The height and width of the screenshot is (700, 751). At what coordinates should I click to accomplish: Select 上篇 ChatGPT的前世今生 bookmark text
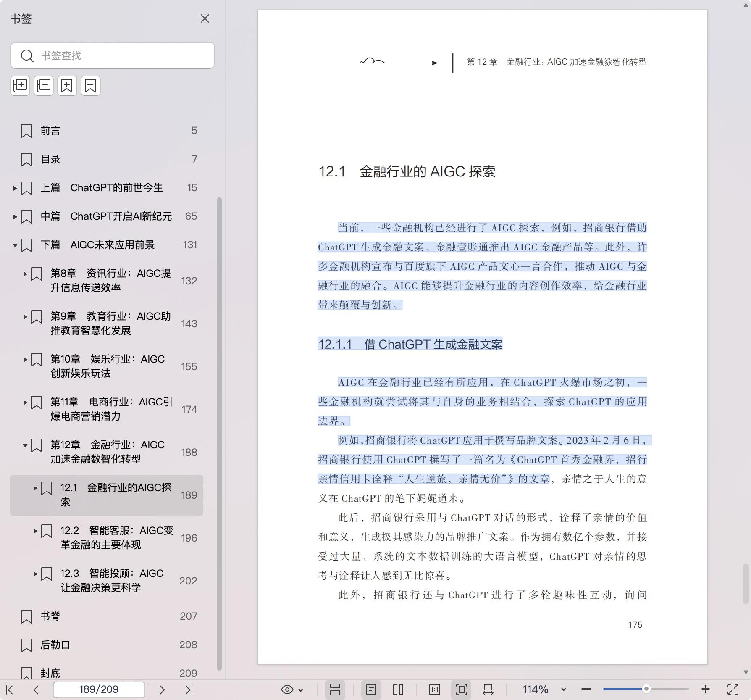coord(102,188)
